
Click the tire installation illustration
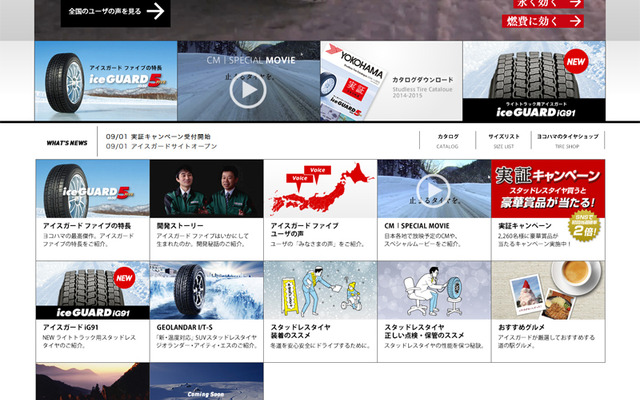click(x=320, y=290)
